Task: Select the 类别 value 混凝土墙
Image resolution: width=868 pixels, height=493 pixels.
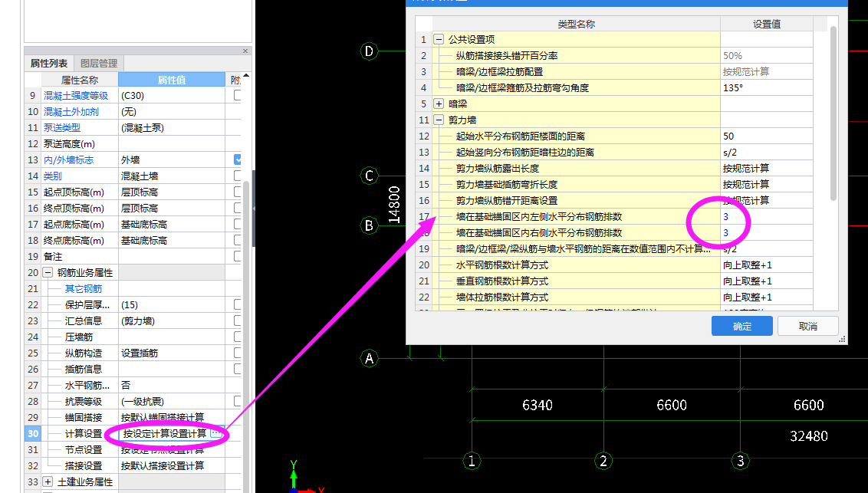Action: 172,176
